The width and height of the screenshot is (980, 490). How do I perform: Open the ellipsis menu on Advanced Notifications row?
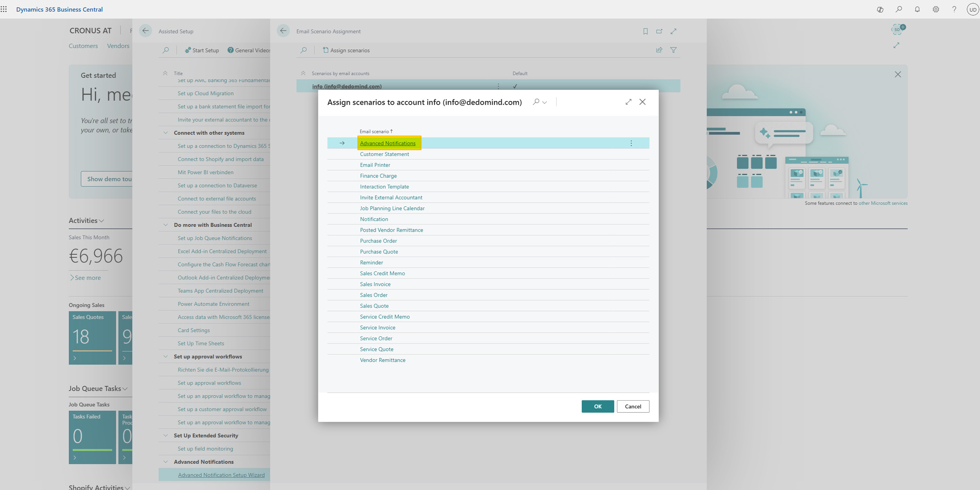point(631,143)
